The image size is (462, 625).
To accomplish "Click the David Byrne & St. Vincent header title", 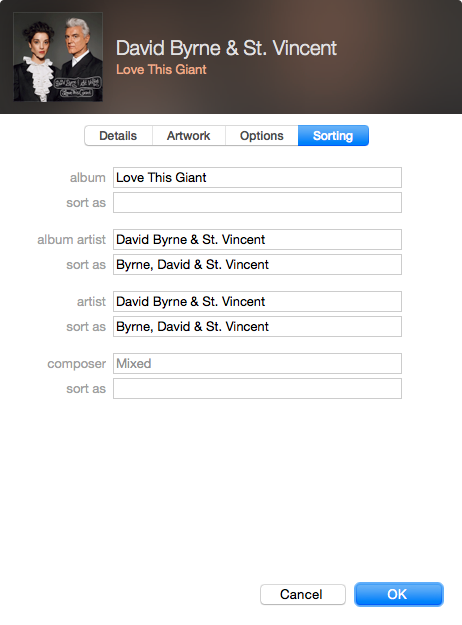I will pos(226,48).
